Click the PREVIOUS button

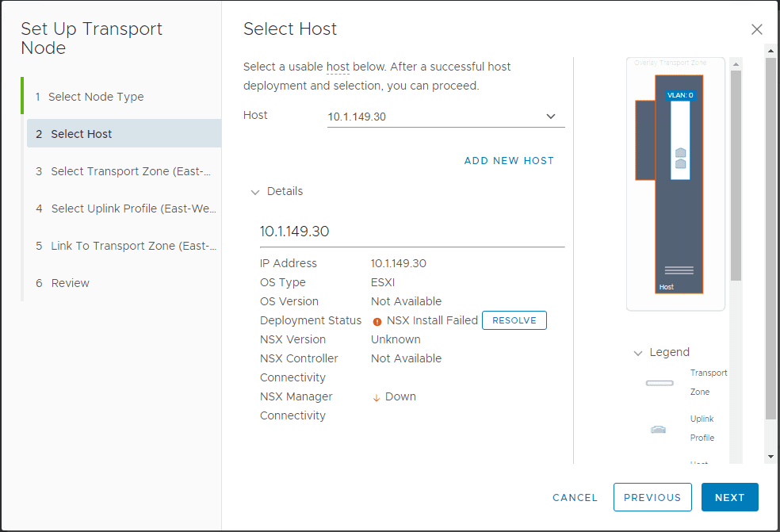652,497
